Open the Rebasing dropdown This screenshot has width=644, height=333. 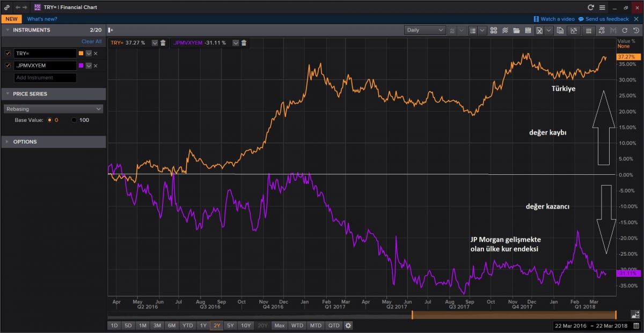[53, 108]
